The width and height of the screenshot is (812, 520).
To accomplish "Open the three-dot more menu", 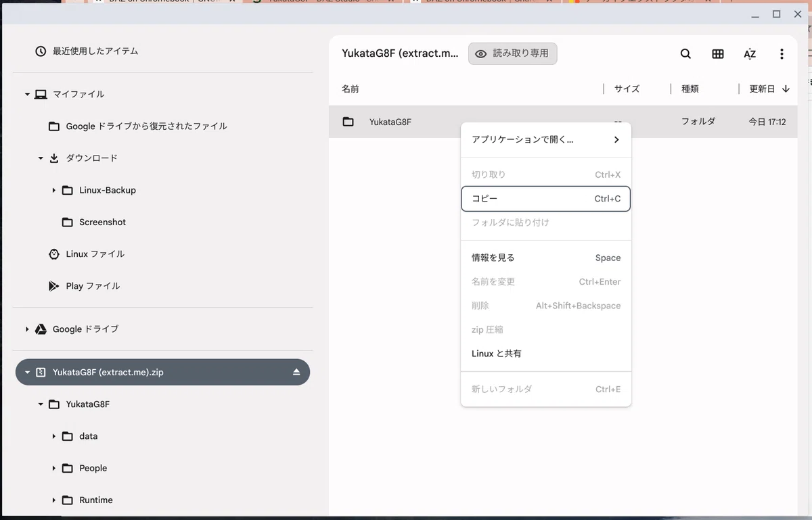I will coord(782,54).
